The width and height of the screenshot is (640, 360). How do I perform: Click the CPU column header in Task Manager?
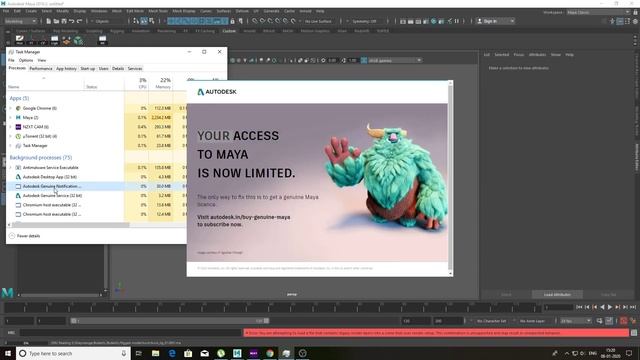(x=137, y=83)
